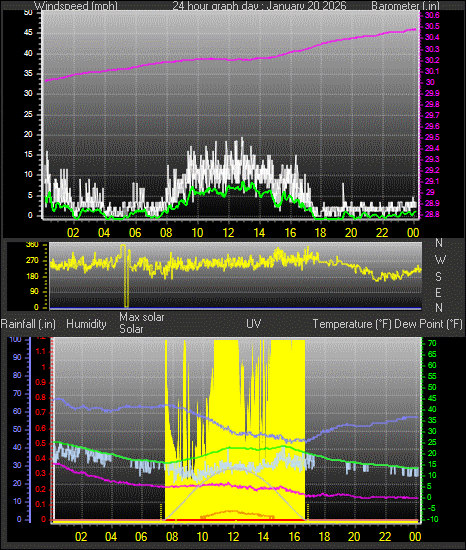466x550 pixels.
Task: Click the pink 30.2 barometer value
Action: point(432,60)
